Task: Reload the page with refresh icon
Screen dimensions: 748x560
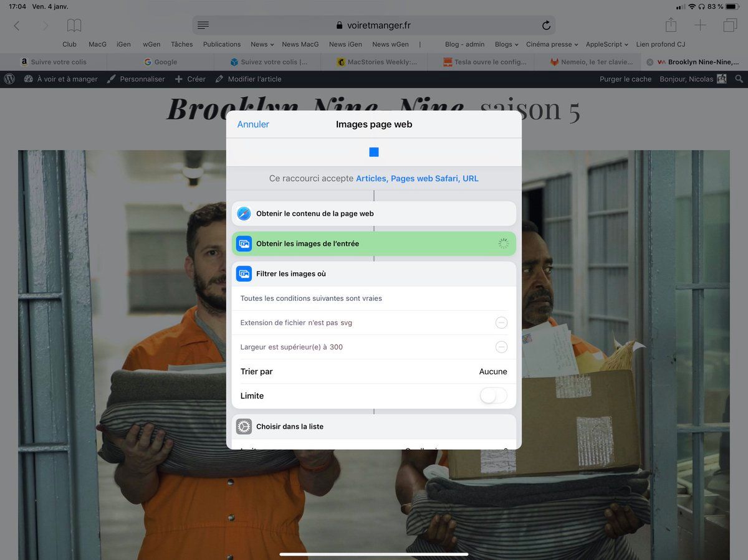Action: click(546, 26)
